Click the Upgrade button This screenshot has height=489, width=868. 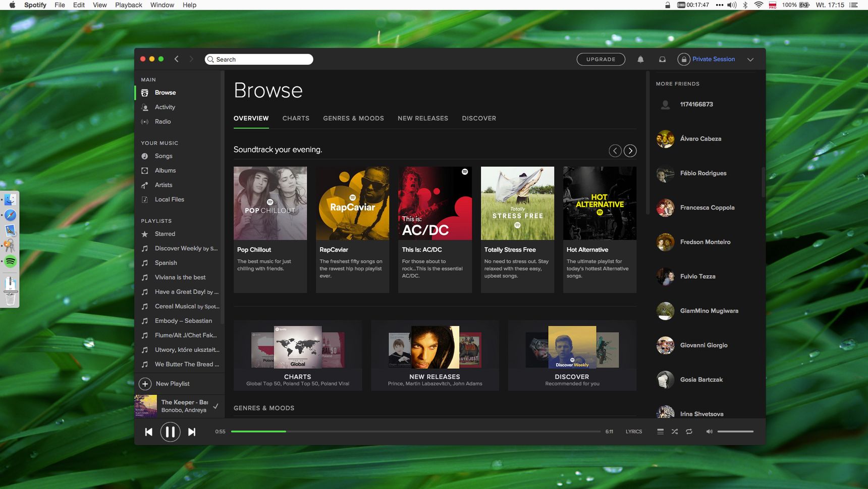pos(601,59)
